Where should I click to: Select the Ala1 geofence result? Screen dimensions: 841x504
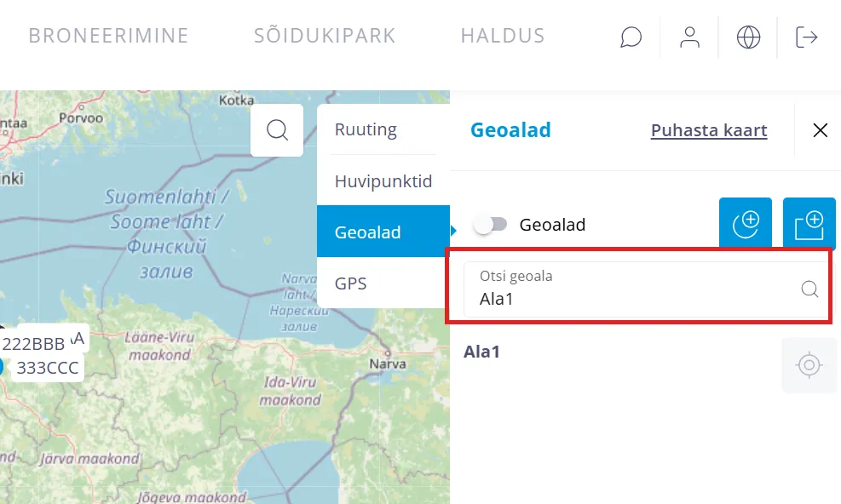pos(481,351)
